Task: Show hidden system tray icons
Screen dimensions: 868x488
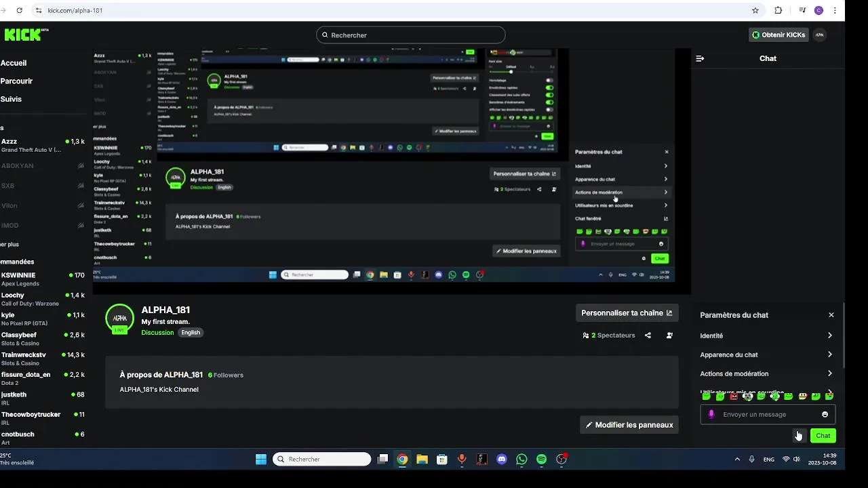Action: pyautogui.click(x=737, y=459)
